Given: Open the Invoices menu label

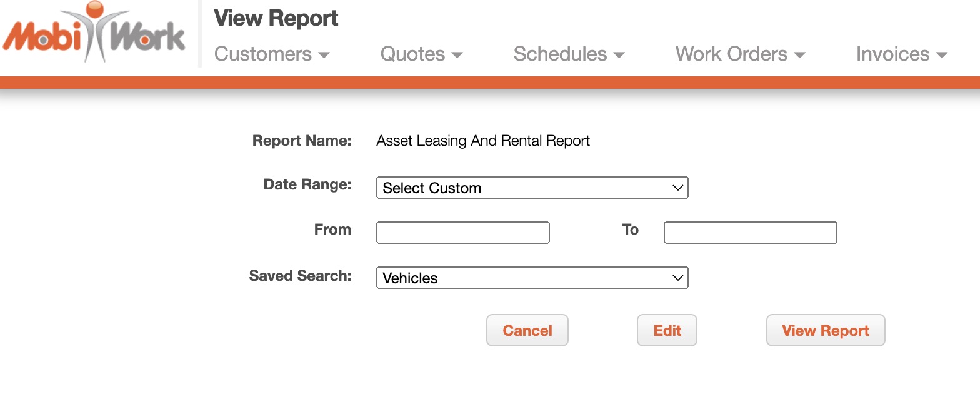Looking at the screenshot, I should click(892, 54).
